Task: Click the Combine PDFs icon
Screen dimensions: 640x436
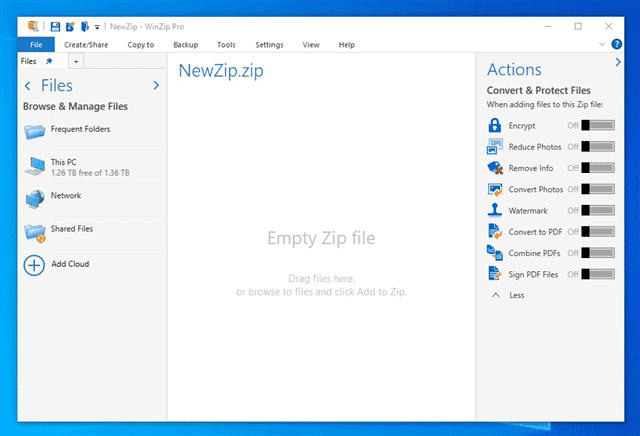Action: pyautogui.click(x=495, y=253)
